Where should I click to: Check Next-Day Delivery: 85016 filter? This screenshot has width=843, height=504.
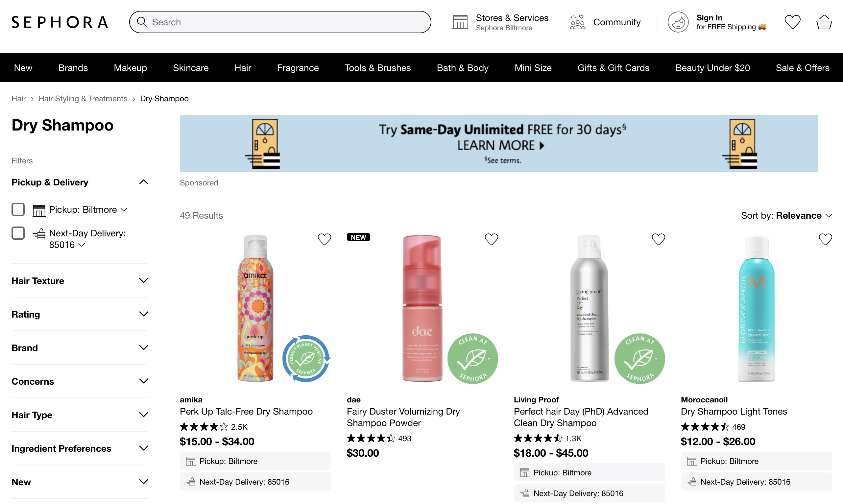coord(18,233)
